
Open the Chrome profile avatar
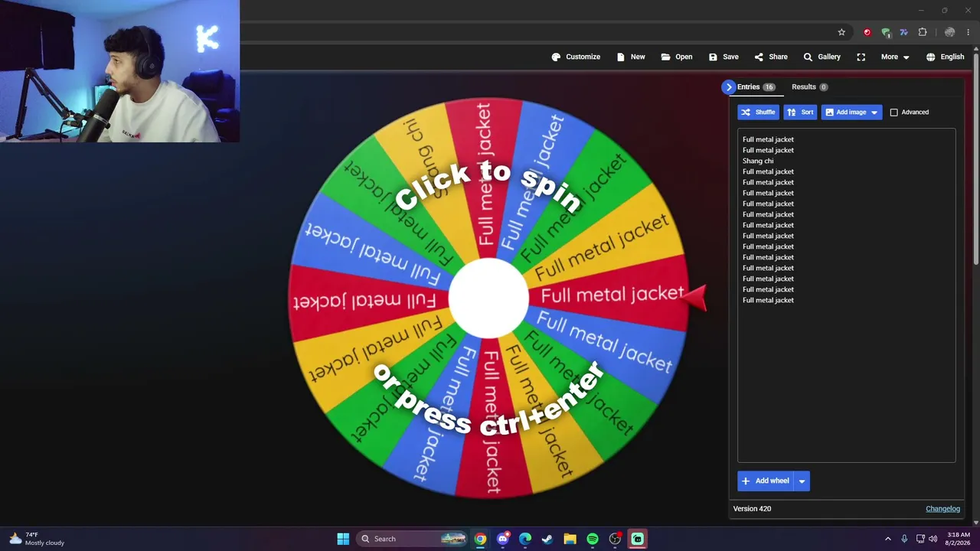tap(949, 32)
